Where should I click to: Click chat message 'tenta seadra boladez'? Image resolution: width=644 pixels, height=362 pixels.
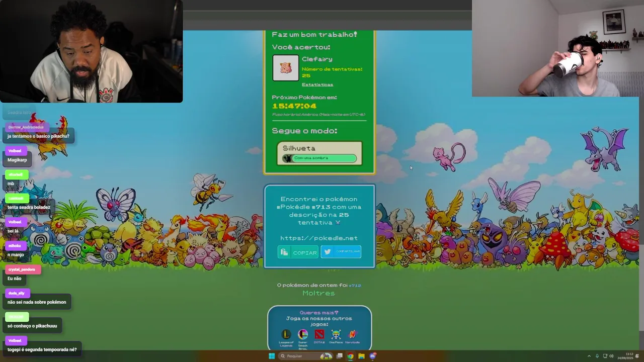[29, 207]
